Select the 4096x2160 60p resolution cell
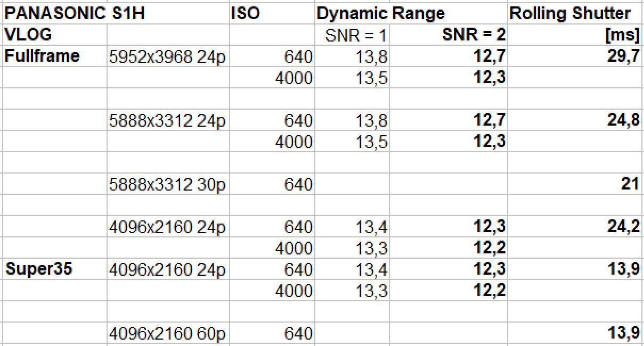Image resolution: width=644 pixels, height=346 pixels. pos(167,333)
